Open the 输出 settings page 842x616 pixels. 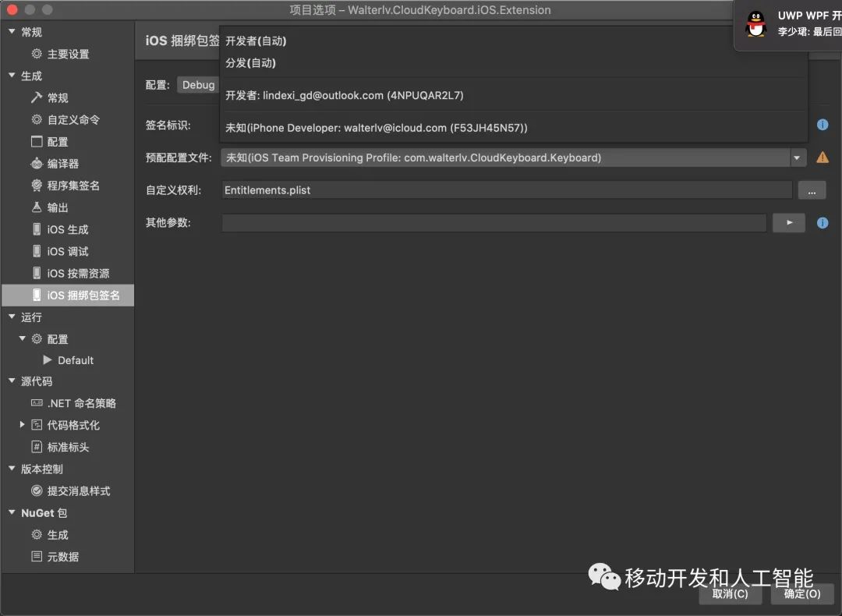pos(58,207)
